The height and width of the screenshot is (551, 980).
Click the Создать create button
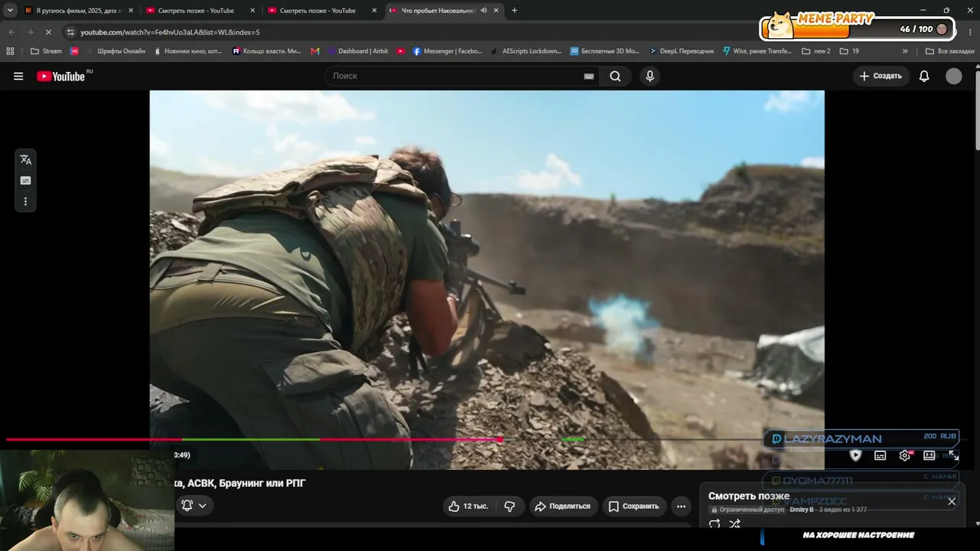click(880, 76)
